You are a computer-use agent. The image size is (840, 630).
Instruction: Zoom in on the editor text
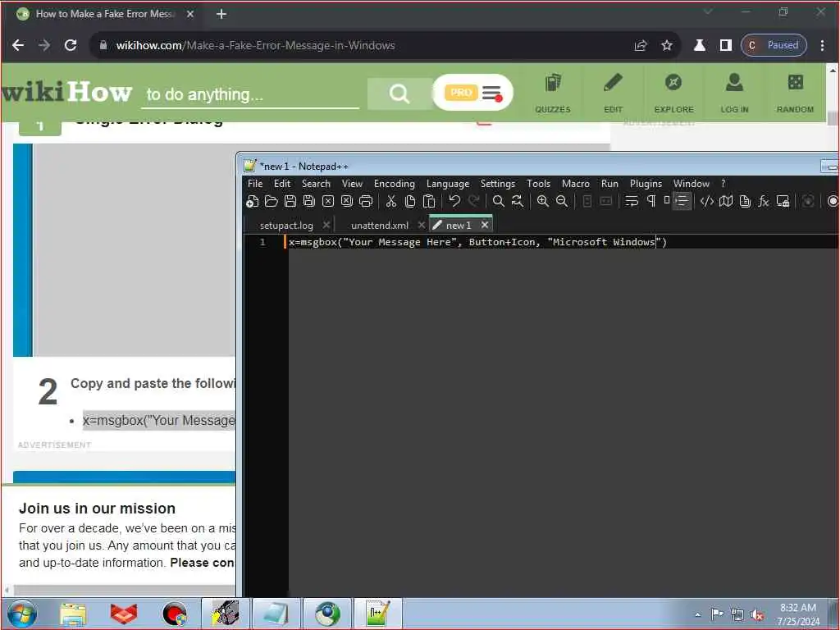pyautogui.click(x=543, y=202)
